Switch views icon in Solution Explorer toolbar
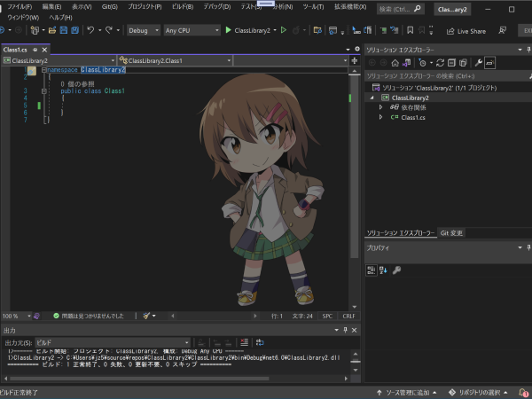The image size is (532, 399). [x=406, y=63]
